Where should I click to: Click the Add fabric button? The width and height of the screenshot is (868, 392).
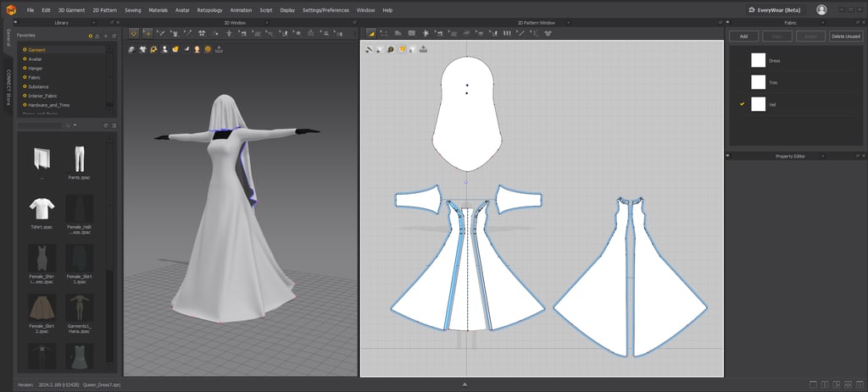tap(743, 36)
